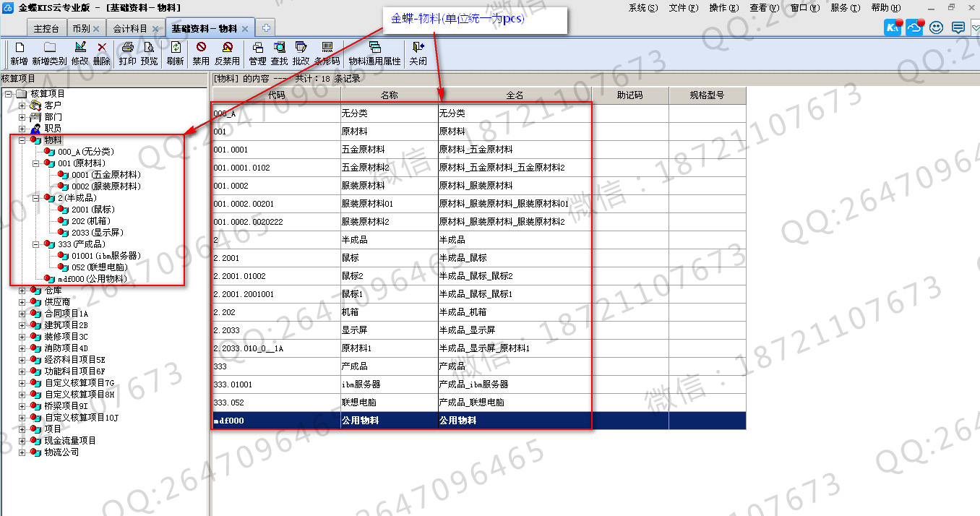Click the 修改 (Edit) toolbar icon
Viewport: 980px width, 516px height.
[x=79, y=48]
